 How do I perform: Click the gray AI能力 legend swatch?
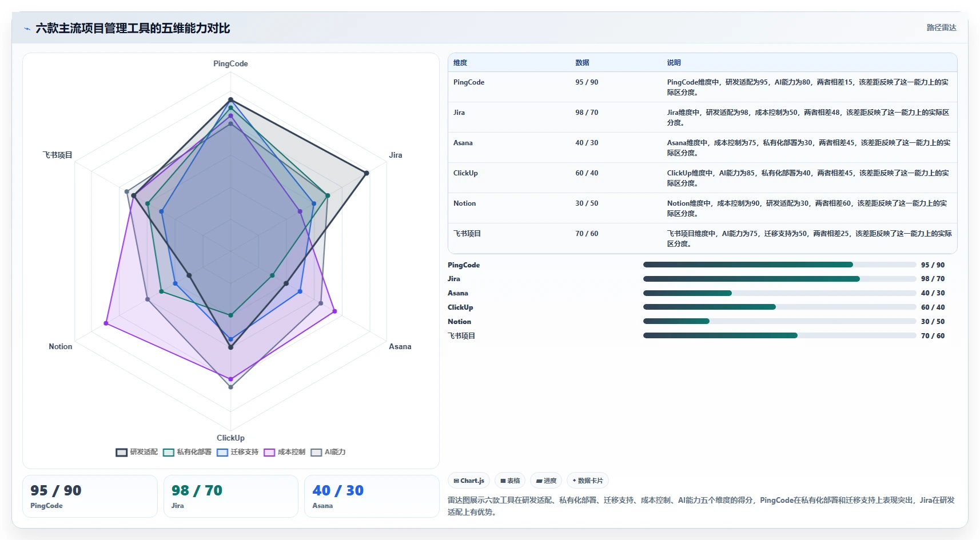point(316,452)
